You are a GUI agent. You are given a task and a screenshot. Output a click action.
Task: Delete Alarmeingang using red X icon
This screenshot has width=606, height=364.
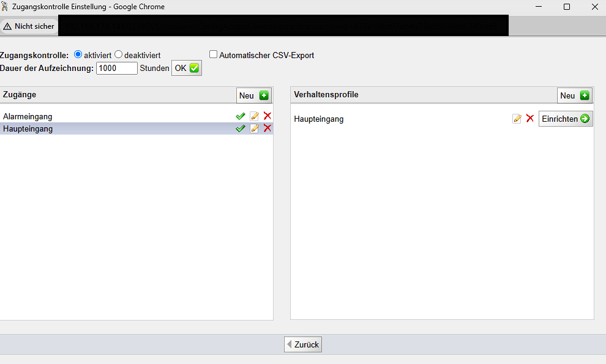click(x=267, y=116)
